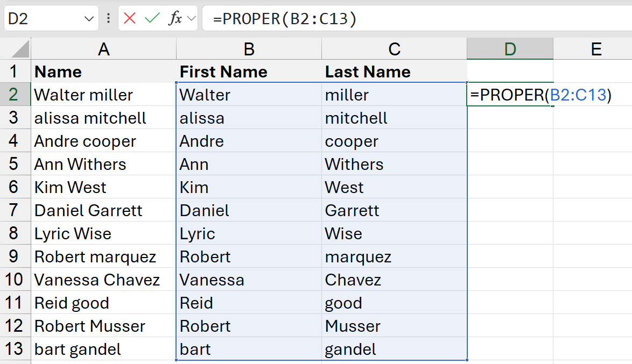Click cell B11 containing Reid
The image size is (632, 364).
click(249, 303)
